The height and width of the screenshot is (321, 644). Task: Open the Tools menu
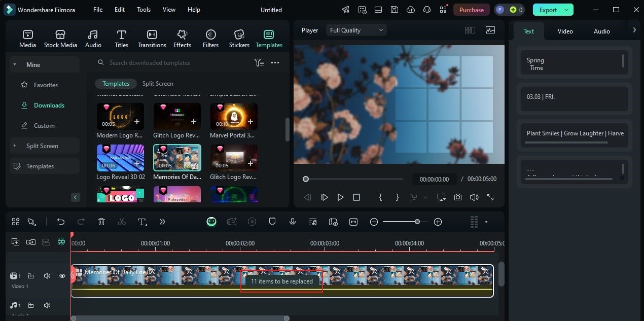144,10
